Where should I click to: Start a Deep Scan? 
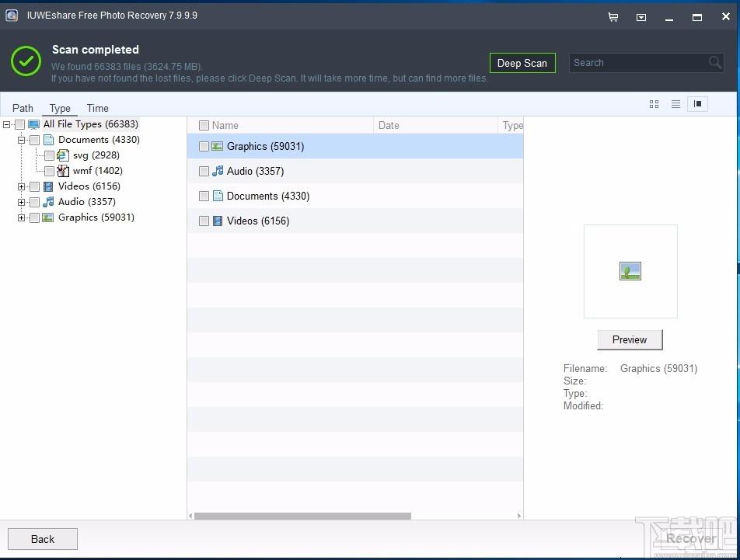(522, 63)
